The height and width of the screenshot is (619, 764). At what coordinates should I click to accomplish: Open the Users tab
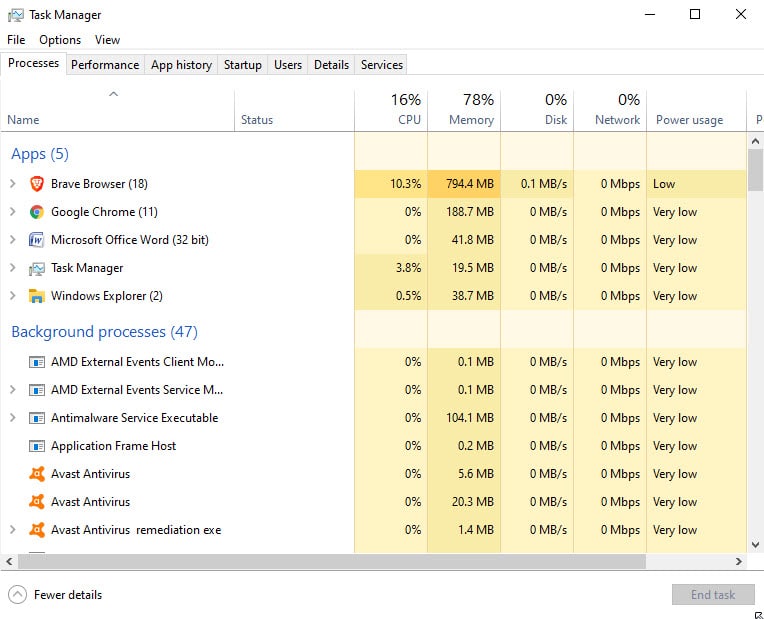click(x=287, y=65)
